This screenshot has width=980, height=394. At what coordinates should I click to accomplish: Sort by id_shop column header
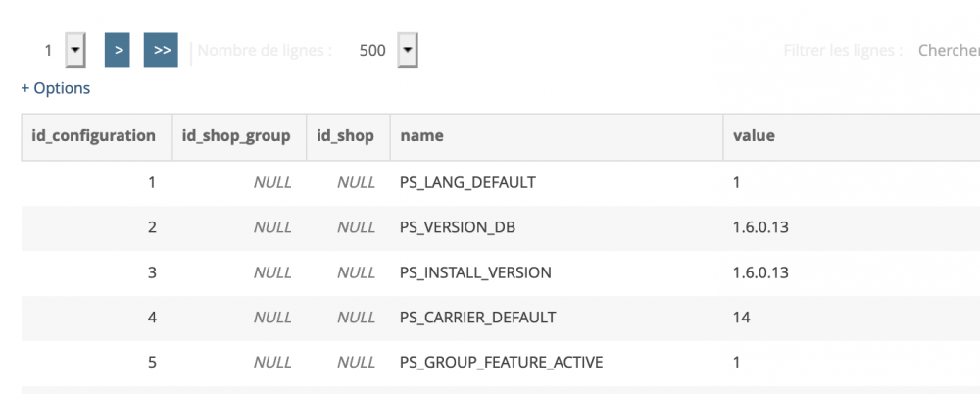pos(346,135)
